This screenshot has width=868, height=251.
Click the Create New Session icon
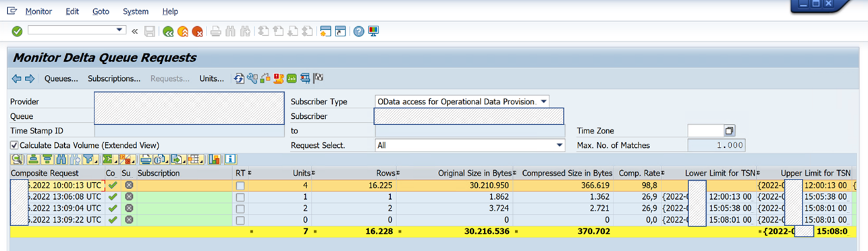(325, 31)
